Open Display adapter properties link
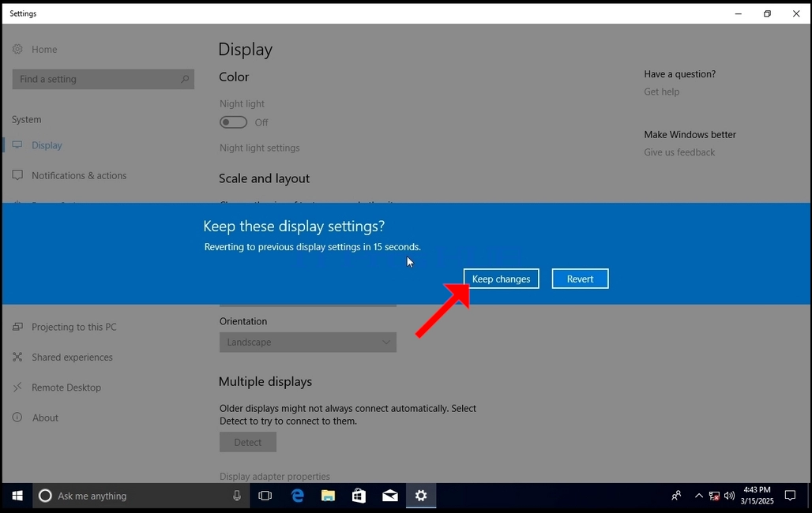Image resolution: width=812 pixels, height=513 pixels. (274, 476)
